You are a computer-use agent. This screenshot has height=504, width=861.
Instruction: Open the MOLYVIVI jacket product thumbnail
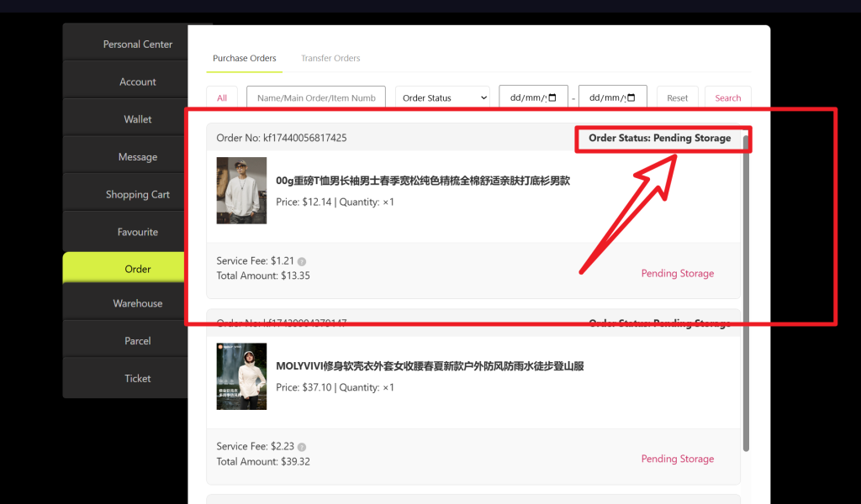pos(241,376)
